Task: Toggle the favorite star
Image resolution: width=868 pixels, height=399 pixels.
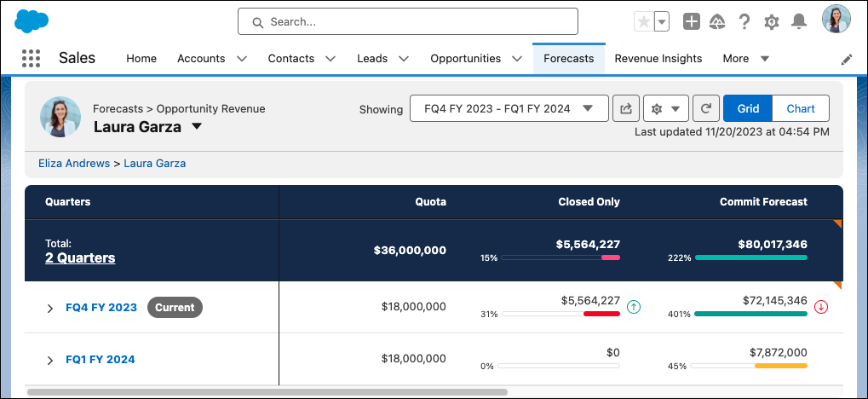Action: click(644, 22)
